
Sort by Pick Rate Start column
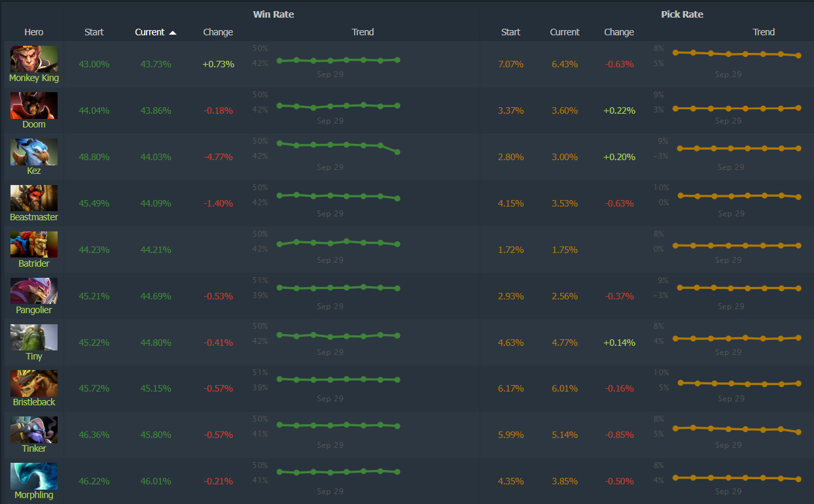tap(510, 32)
